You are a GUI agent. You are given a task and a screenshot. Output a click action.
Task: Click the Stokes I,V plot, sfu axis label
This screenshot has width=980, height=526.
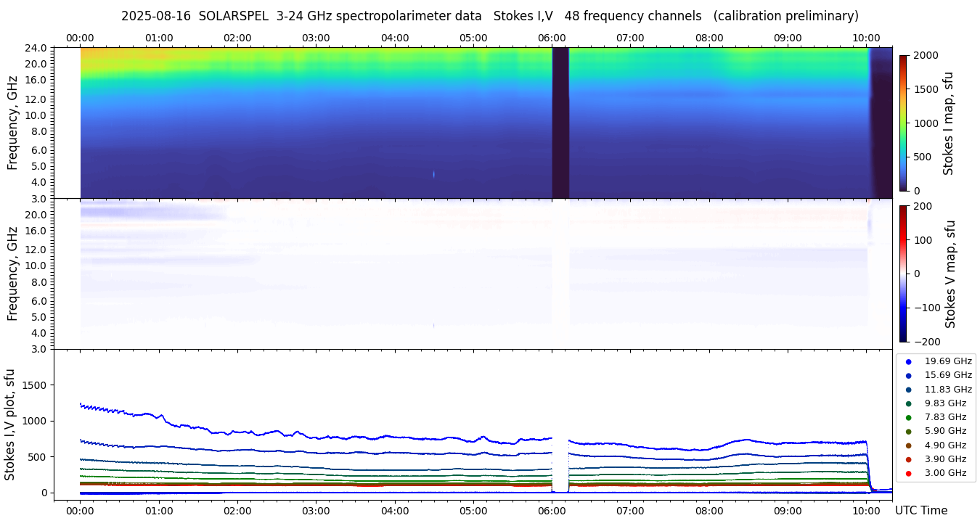click(10, 424)
